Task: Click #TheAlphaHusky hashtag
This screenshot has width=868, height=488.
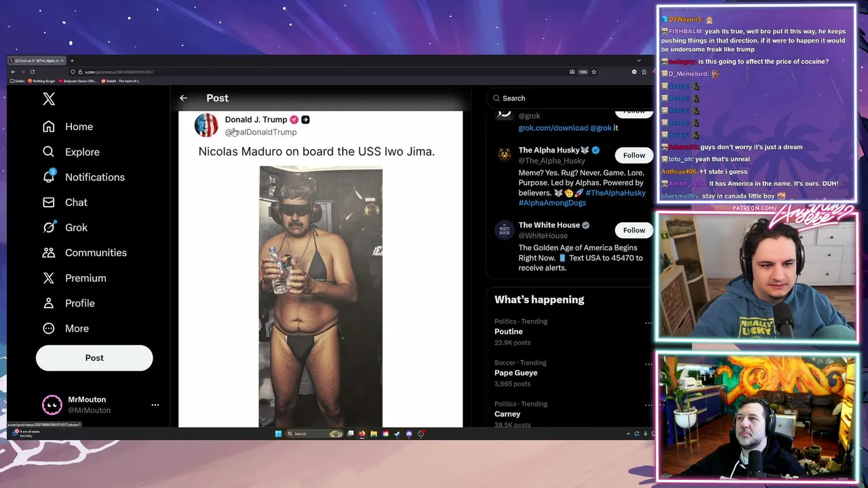Action: (616, 192)
